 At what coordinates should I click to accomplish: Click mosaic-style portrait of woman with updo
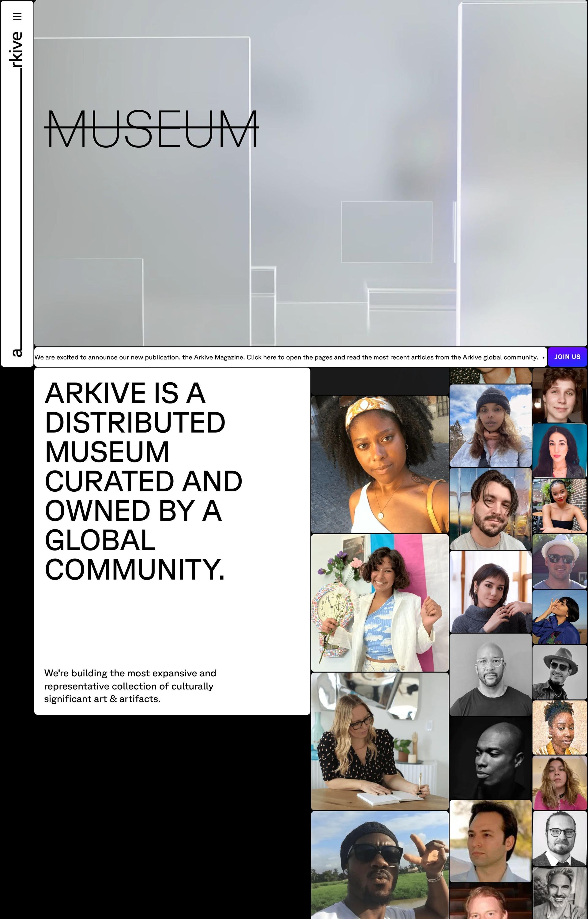pos(559,727)
